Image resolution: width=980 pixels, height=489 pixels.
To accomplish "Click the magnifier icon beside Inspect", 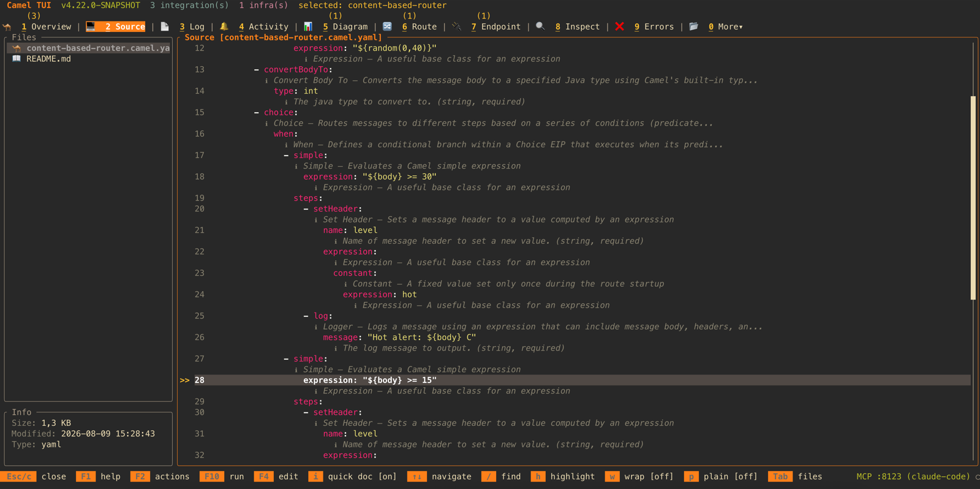I will tap(540, 27).
